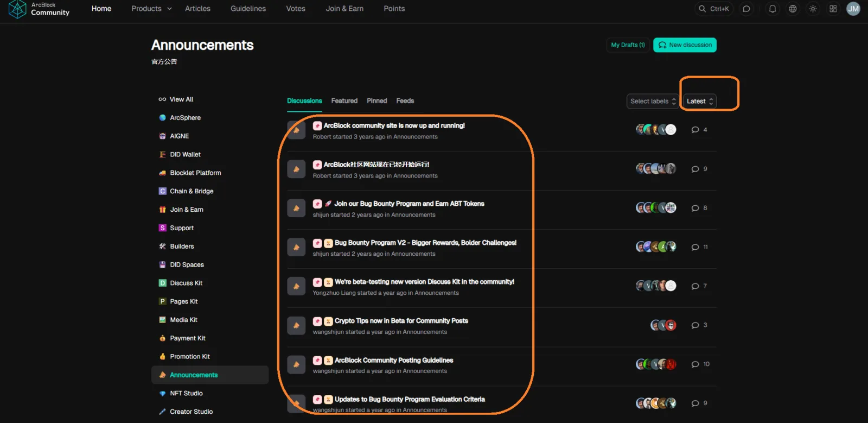The image size is (868, 423).
Task: Select the ArcSphere board icon
Action: point(162,118)
